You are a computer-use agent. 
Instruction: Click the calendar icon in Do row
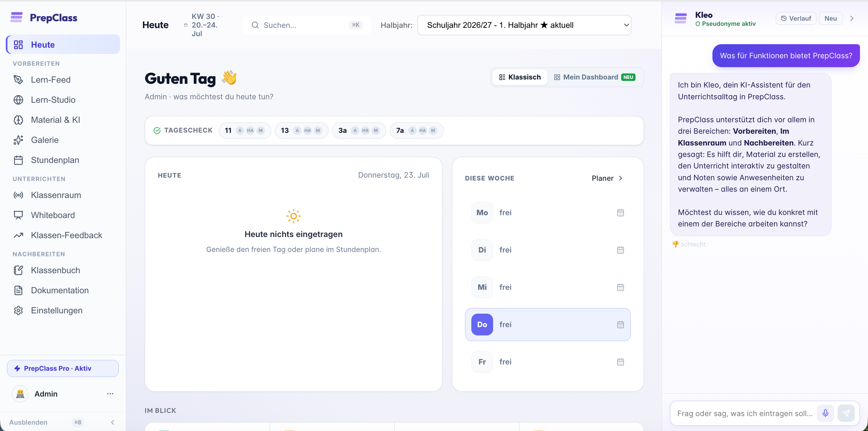620,325
